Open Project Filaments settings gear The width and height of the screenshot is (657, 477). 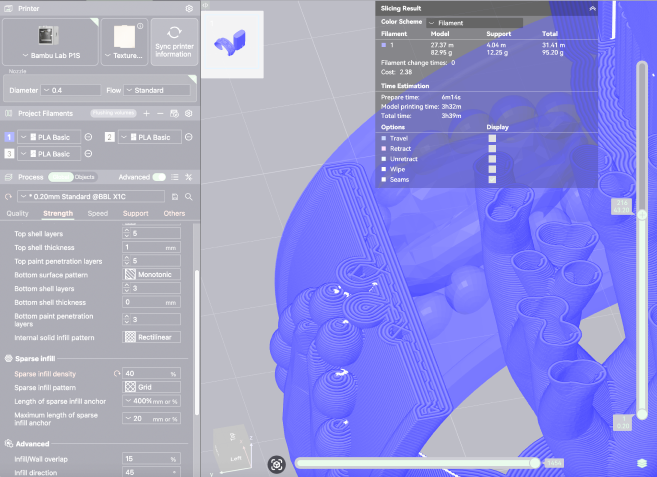click(188, 114)
